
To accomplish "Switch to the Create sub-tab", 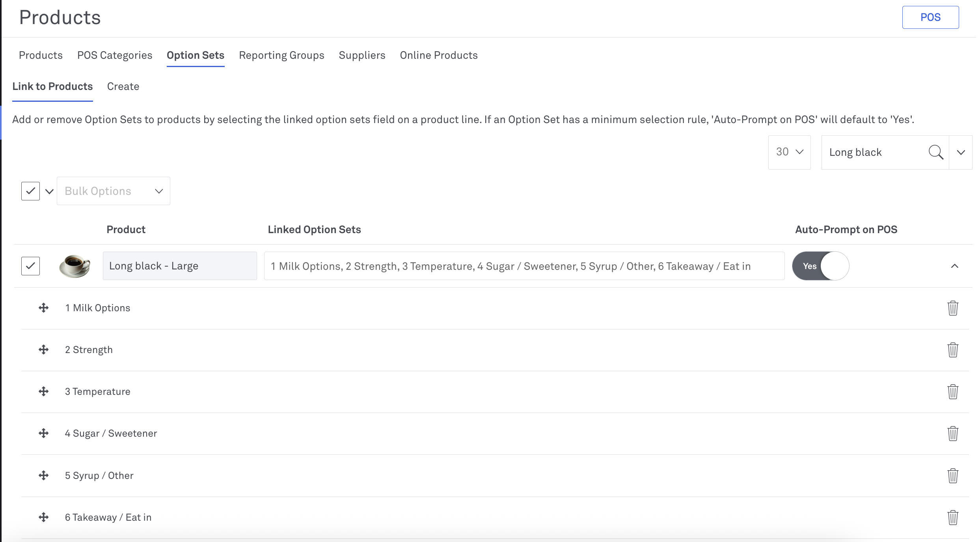I will coord(123,86).
